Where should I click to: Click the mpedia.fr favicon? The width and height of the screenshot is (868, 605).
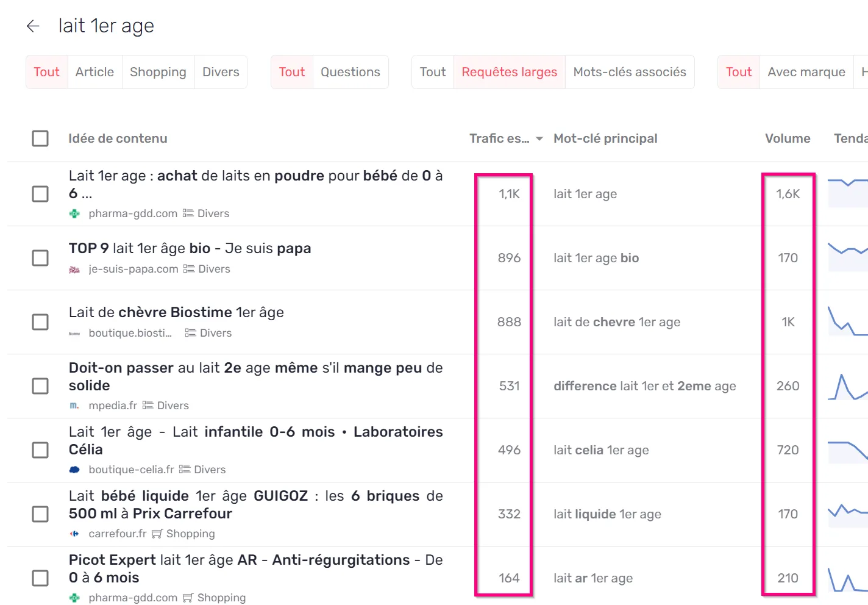[x=74, y=406]
